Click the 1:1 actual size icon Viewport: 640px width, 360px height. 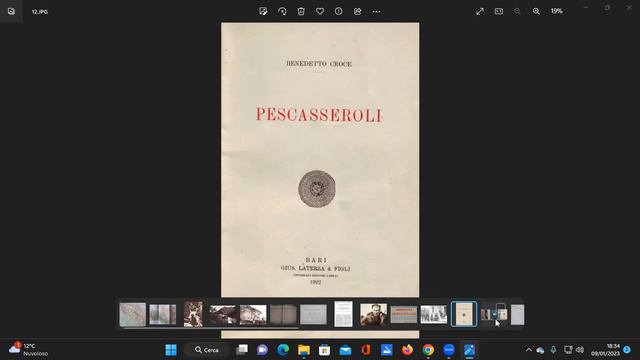[x=499, y=11]
